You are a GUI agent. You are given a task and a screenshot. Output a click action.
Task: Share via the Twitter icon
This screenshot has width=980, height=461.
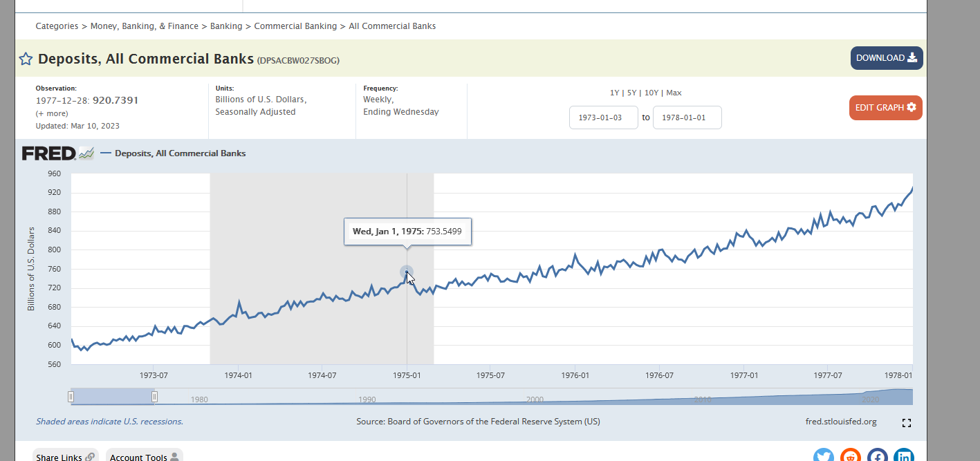click(x=824, y=455)
